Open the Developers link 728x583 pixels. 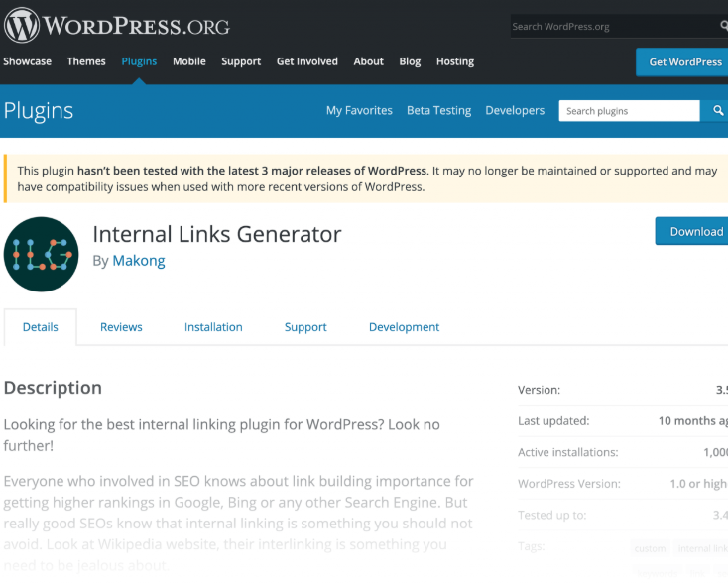(515, 110)
